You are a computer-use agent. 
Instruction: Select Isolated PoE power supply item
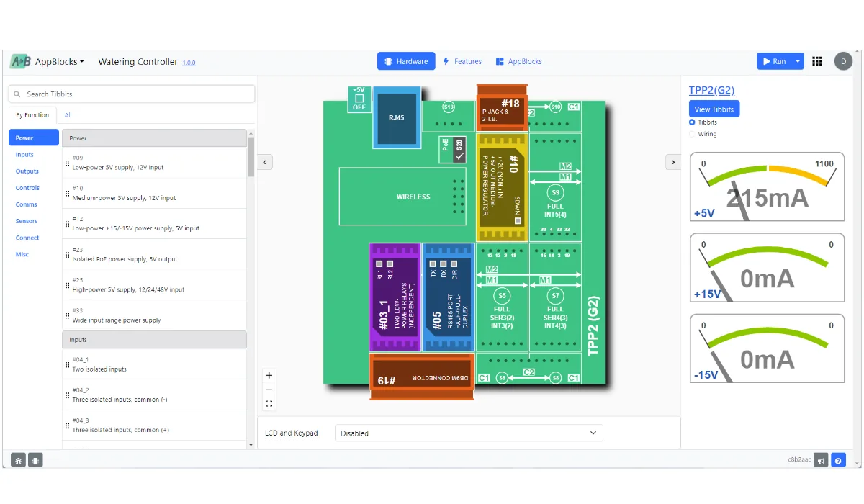tap(154, 254)
